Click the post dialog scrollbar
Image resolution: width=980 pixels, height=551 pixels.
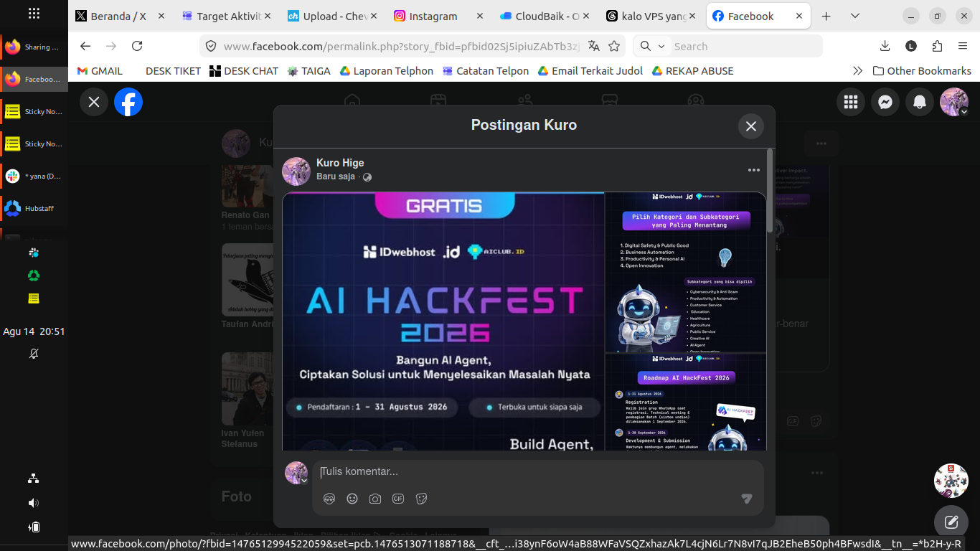coord(770,191)
